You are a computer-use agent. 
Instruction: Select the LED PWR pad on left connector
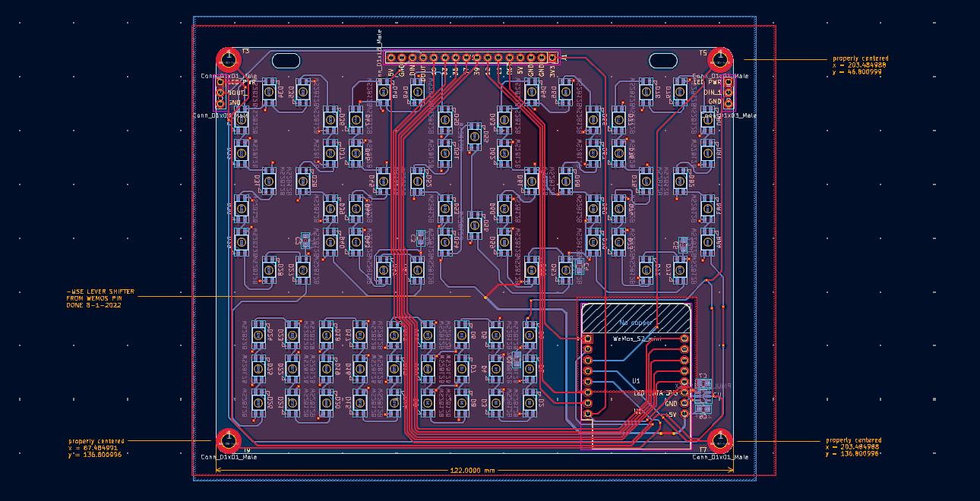(x=220, y=82)
